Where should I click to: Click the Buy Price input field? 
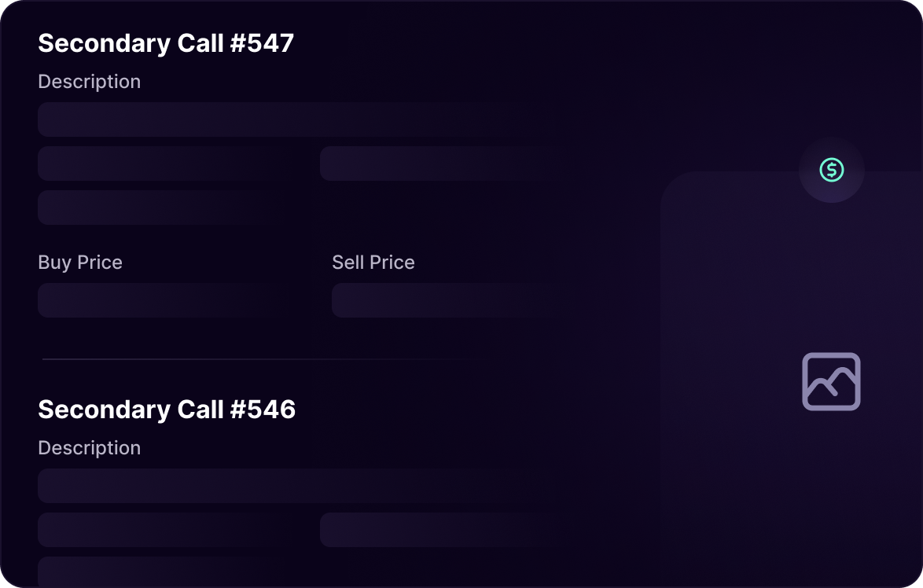(x=157, y=300)
